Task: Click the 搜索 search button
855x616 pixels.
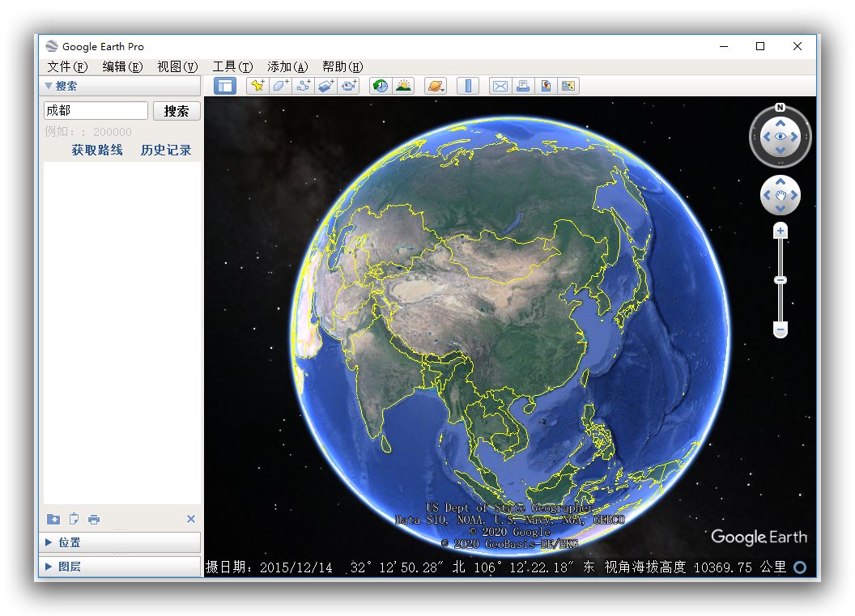Action: click(x=177, y=110)
